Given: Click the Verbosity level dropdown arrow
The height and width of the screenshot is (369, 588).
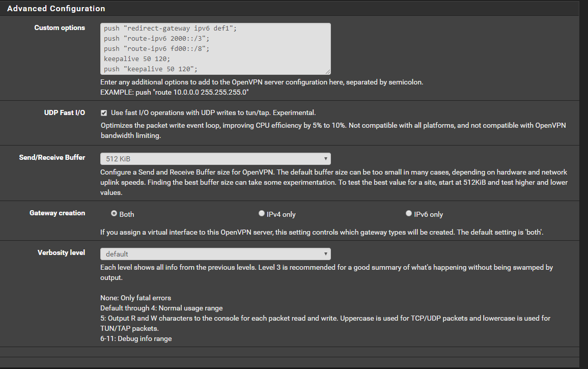Looking at the screenshot, I should tap(325, 254).
